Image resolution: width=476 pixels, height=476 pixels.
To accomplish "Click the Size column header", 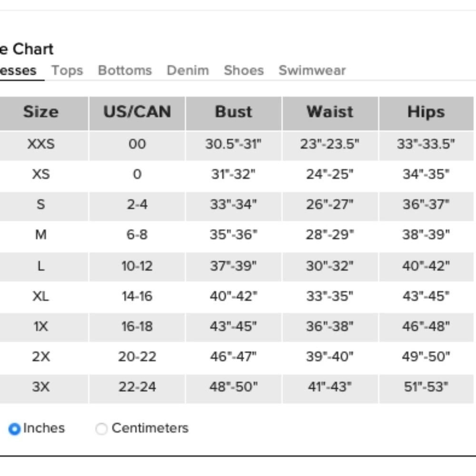I will coord(41,112).
